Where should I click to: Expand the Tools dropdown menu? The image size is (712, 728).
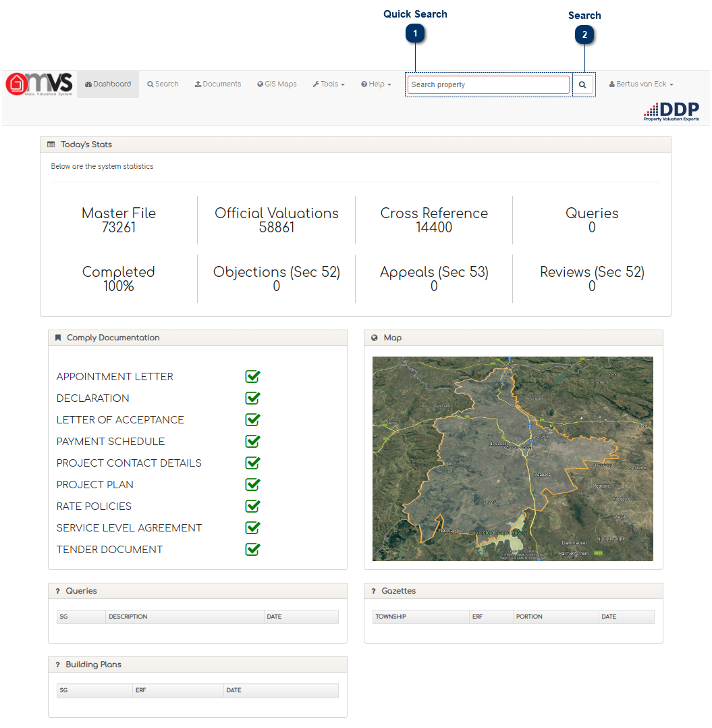tap(329, 84)
